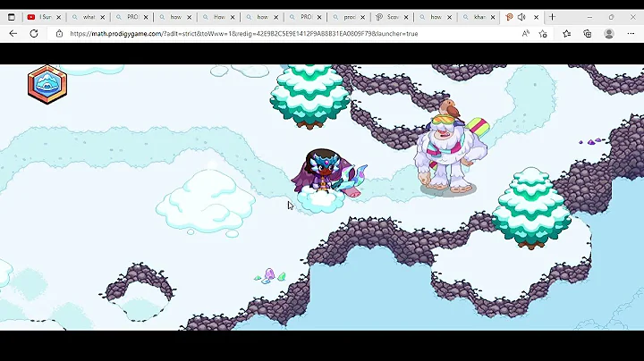View site information lock icon

pos(59,34)
